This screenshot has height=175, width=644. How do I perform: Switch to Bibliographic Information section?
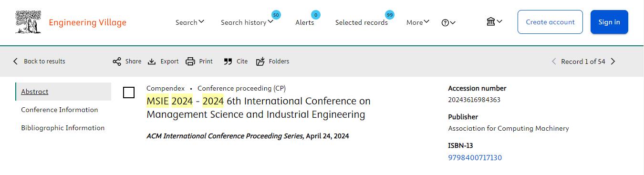[63, 128]
